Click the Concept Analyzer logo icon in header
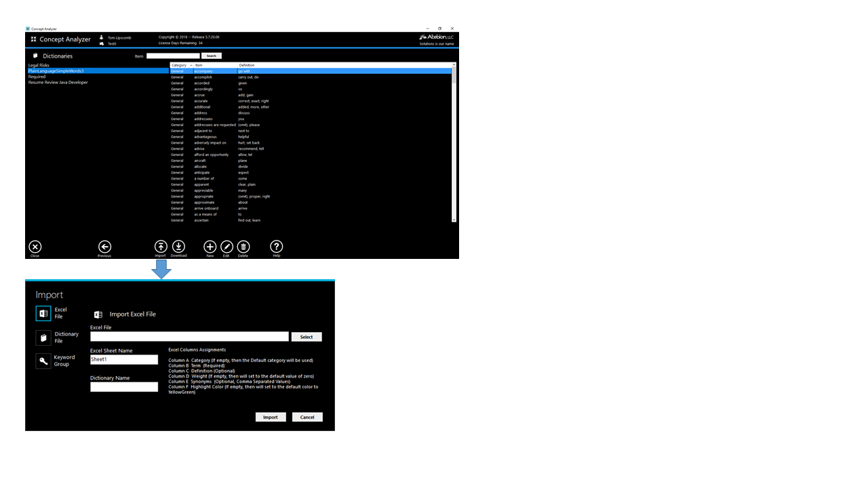Viewport: 868px width, 488px height. click(x=34, y=39)
